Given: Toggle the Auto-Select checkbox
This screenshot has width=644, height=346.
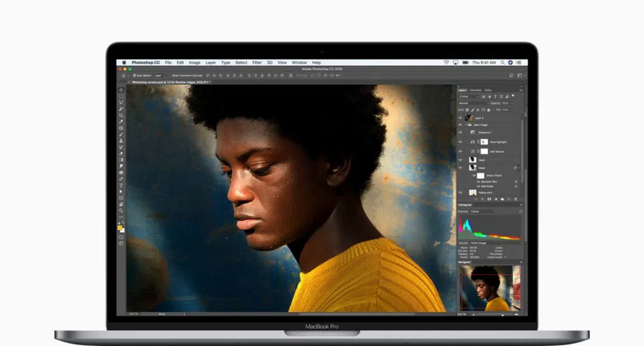Looking at the screenshot, I should click(134, 75).
